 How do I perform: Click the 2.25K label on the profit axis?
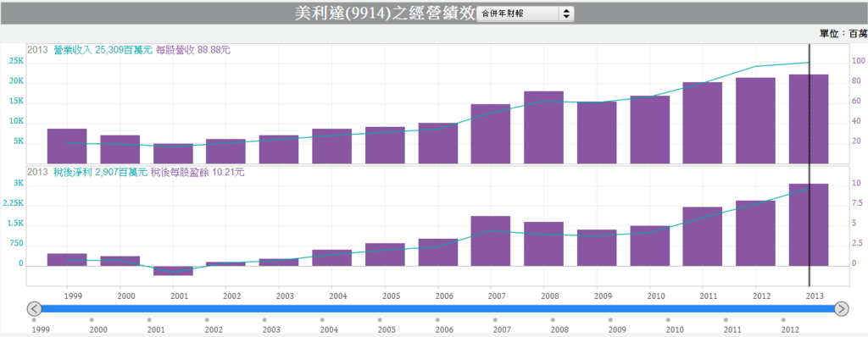tap(13, 203)
